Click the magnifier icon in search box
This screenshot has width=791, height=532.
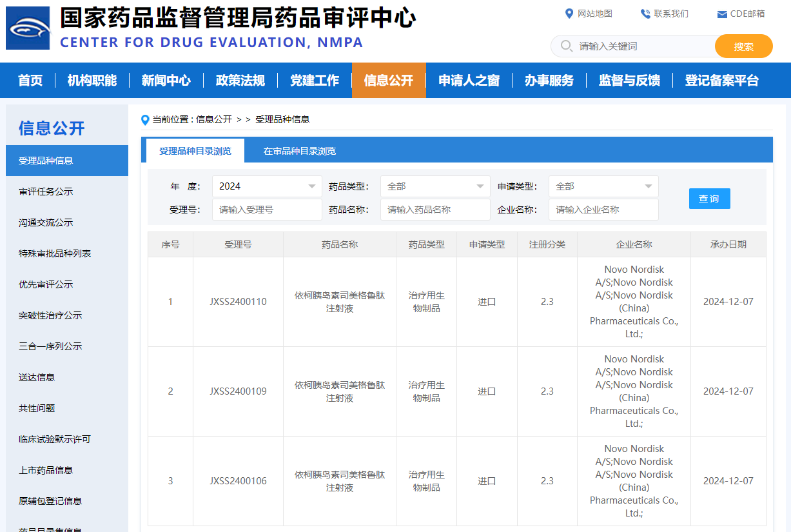(567, 46)
